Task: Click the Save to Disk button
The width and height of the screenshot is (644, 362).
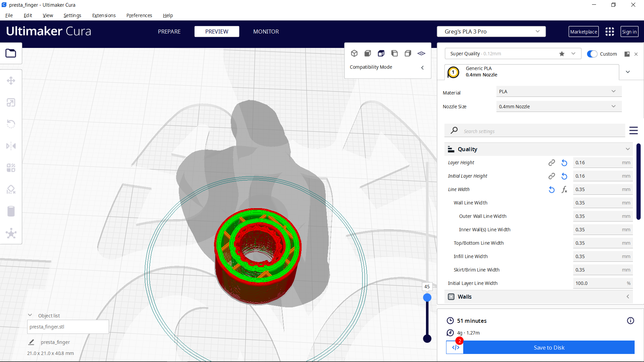Action: coord(549,348)
